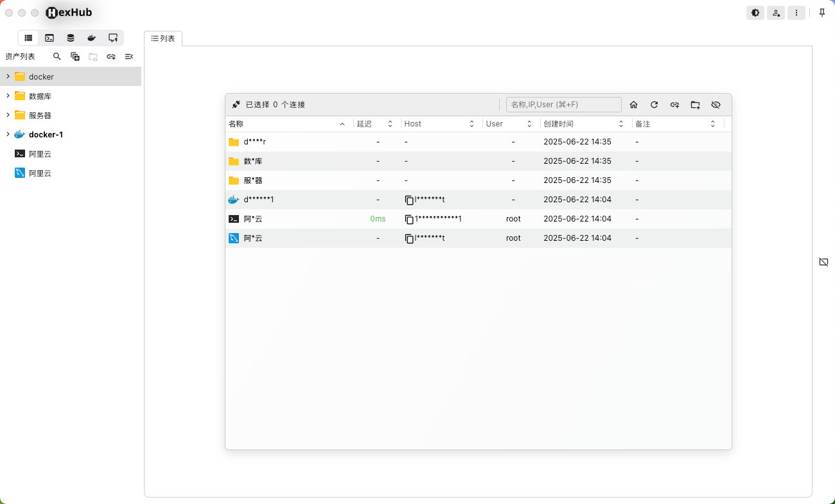Expand the 数据库 folder tree arrow
This screenshot has width=835, height=504.
[8, 96]
